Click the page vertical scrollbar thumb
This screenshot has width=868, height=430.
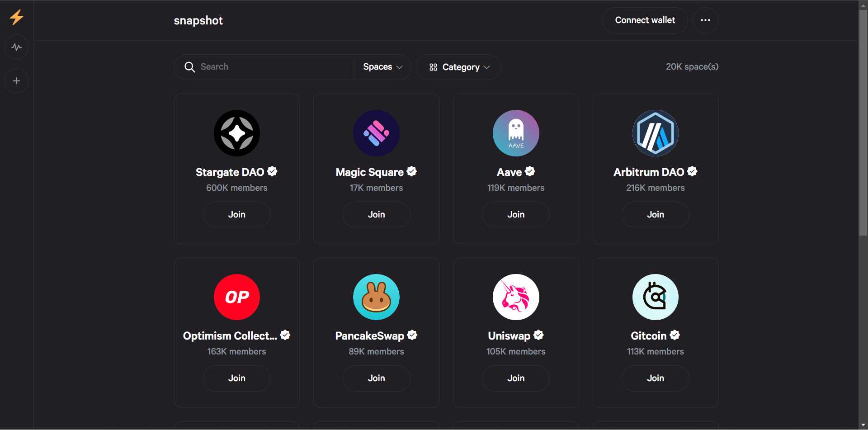coord(863,122)
